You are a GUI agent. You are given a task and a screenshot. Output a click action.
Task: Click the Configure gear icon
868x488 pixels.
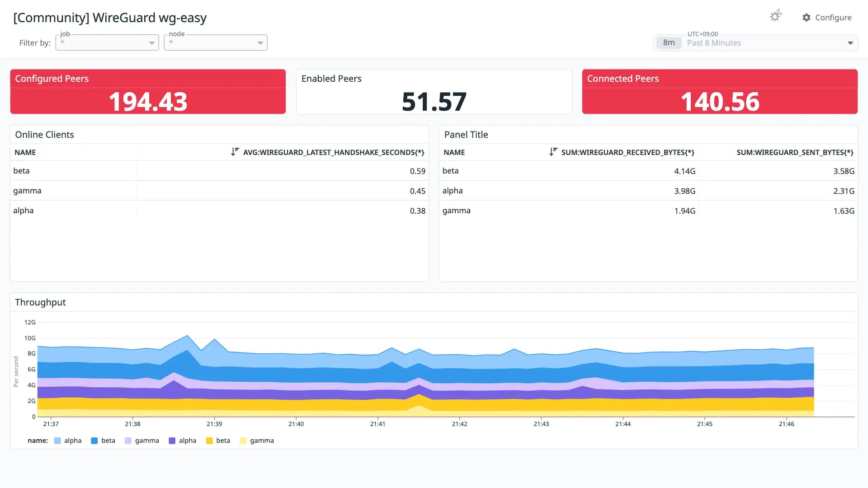pyautogui.click(x=807, y=18)
